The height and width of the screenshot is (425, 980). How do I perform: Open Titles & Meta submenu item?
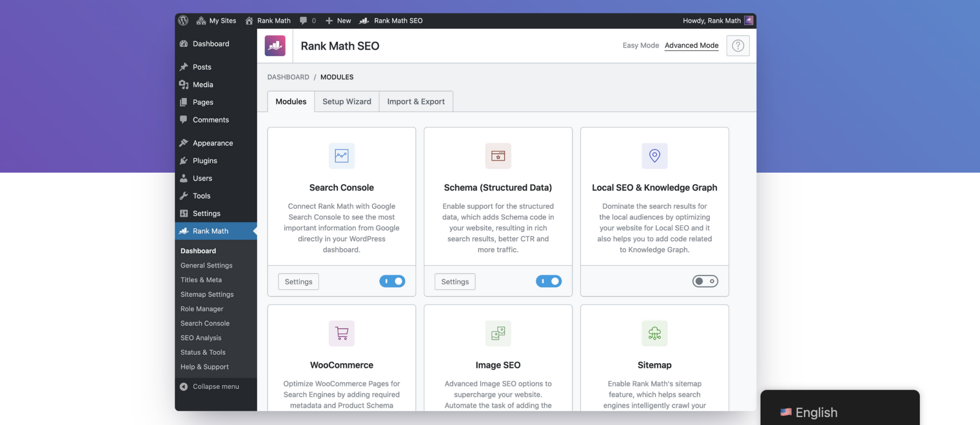point(201,280)
